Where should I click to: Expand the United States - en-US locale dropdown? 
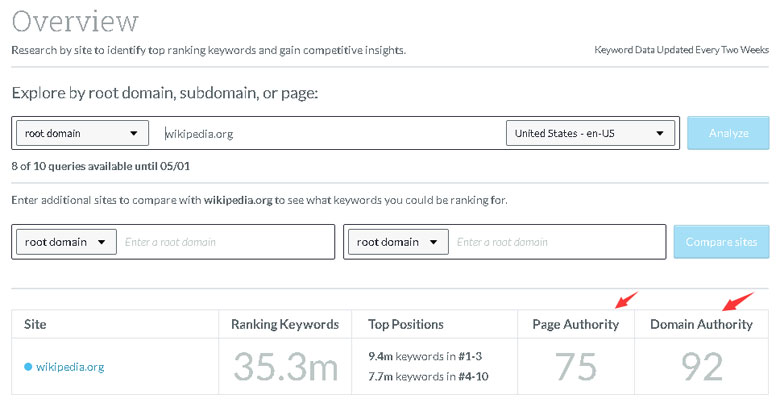pos(590,133)
